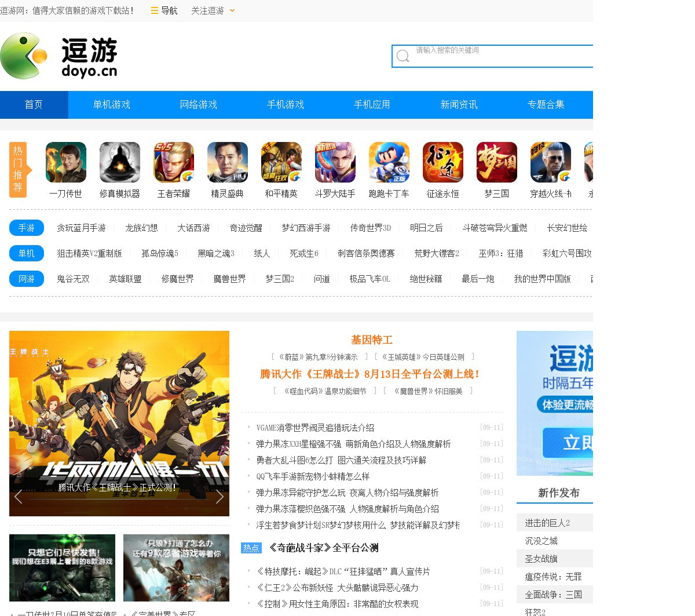Open 《仁王2》公布新妖怪 article

(x=337, y=588)
